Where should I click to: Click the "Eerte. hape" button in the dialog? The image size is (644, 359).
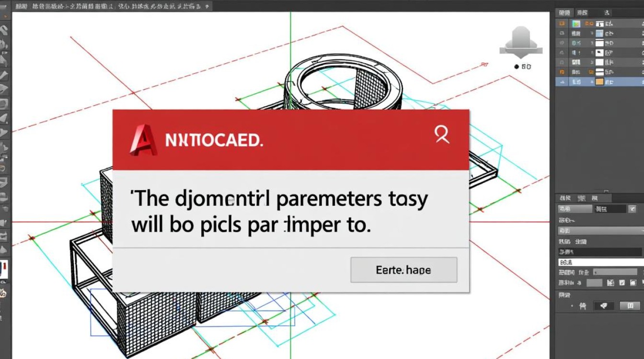click(x=403, y=270)
